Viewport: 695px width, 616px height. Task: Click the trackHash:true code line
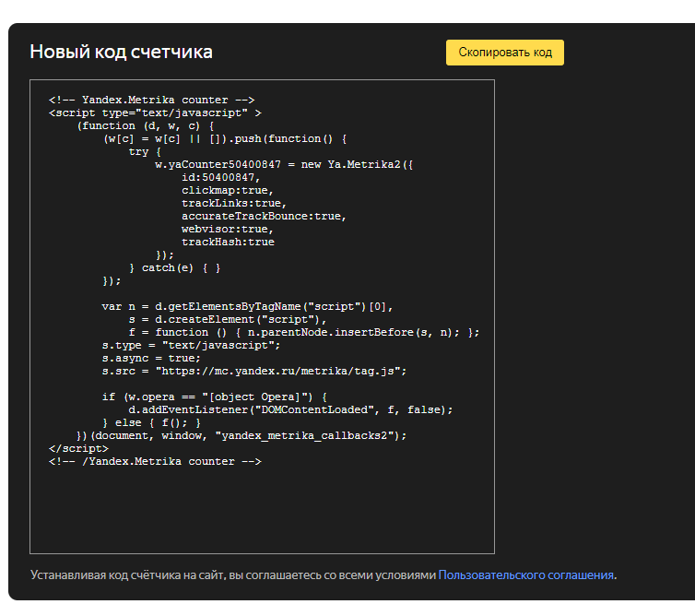(x=228, y=242)
